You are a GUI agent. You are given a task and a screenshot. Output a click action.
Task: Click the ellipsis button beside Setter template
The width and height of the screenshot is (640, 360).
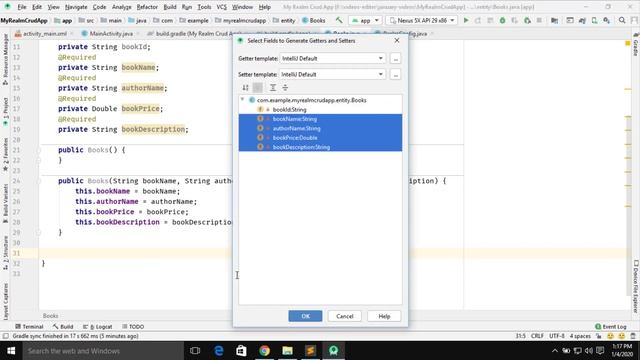point(395,74)
